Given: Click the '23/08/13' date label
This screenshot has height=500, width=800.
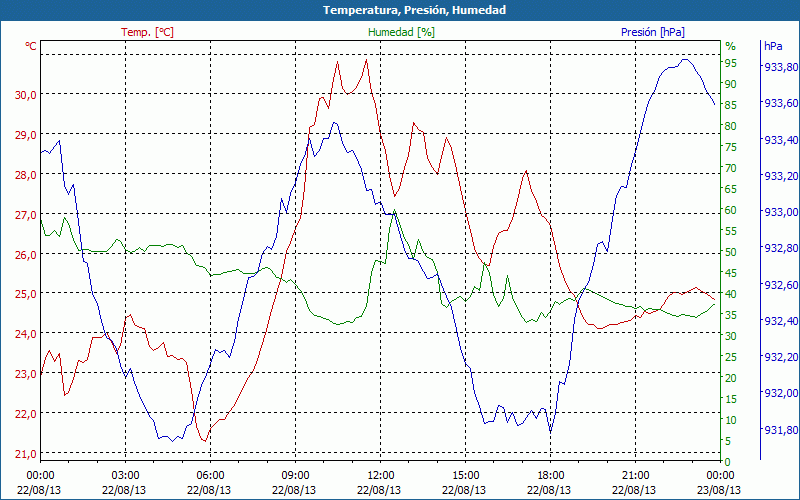Looking at the screenshot, I should tap(719, 490).
